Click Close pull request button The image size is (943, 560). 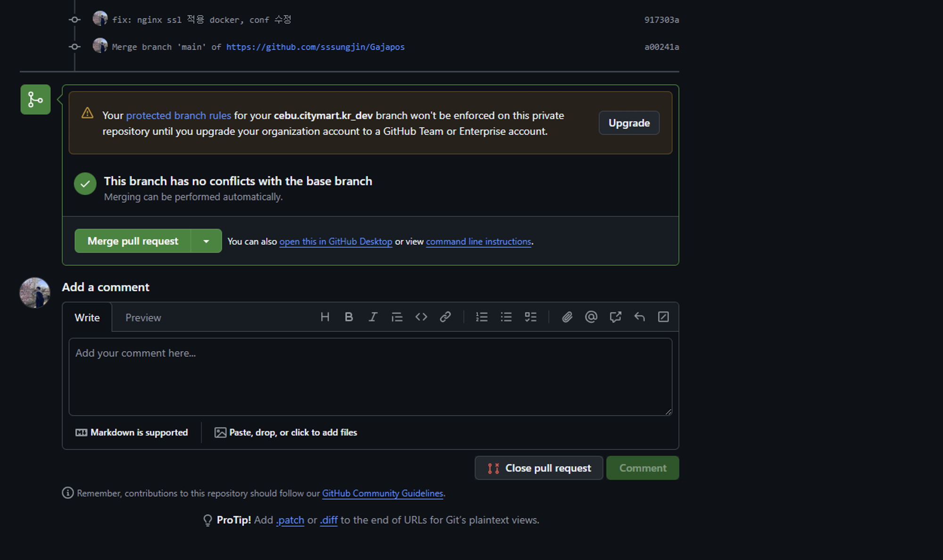[538, 468]
